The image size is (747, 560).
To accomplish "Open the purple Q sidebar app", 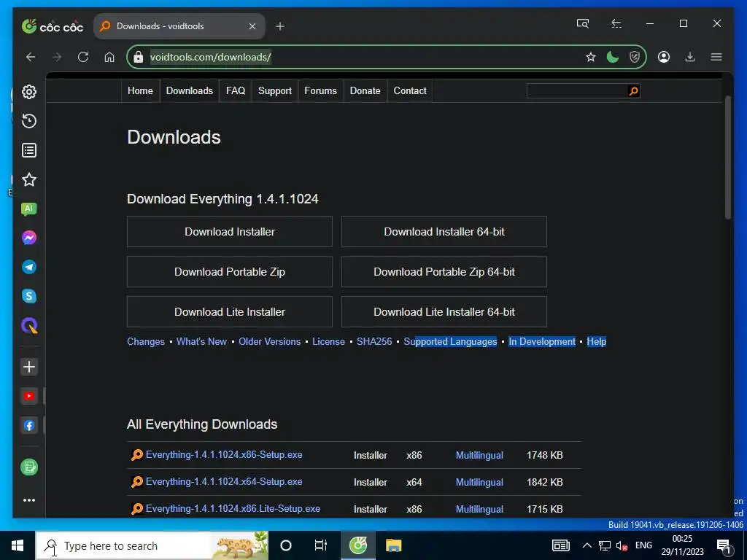I will pyautogui.click(x=29, y=326).
